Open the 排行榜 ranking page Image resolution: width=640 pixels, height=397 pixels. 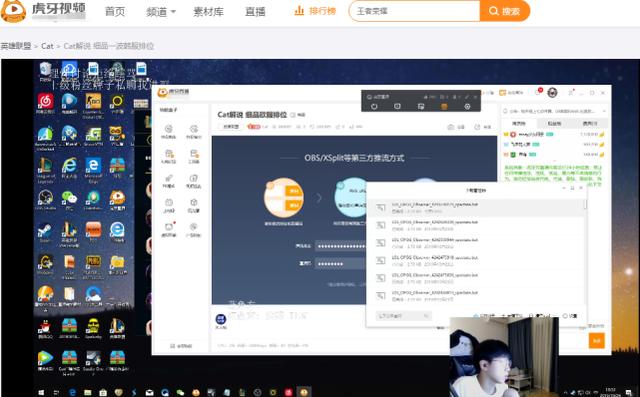coord(315,11)
